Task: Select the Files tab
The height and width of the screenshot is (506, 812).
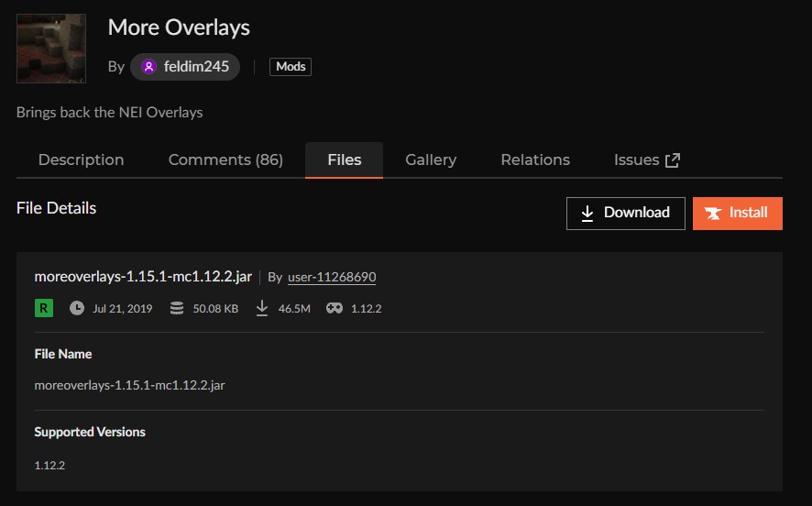Action: 344,160
